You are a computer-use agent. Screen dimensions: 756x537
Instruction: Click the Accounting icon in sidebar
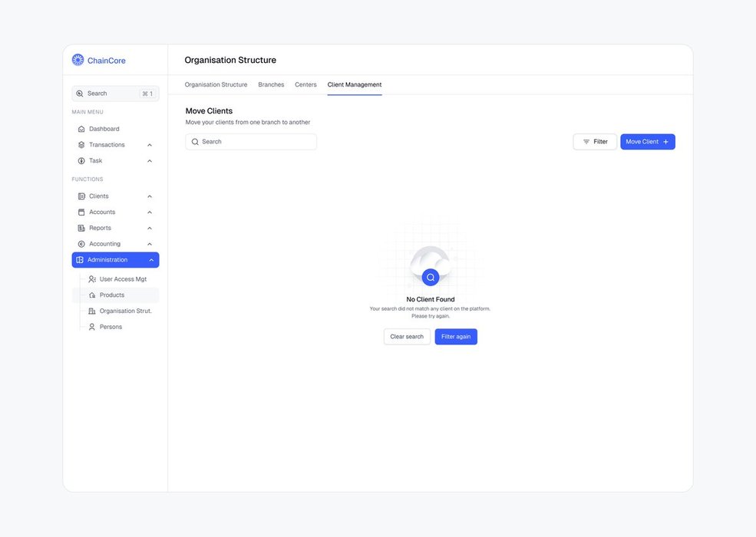coord(81,244)
